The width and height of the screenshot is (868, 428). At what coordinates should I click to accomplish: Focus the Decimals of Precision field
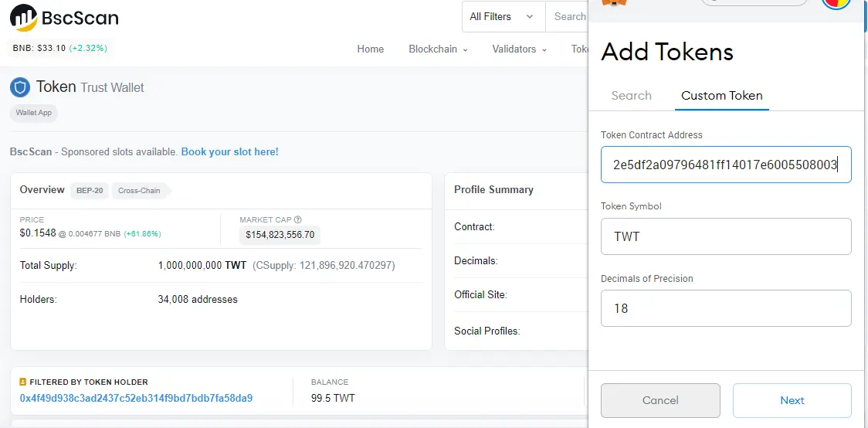(x=726, y=308)
